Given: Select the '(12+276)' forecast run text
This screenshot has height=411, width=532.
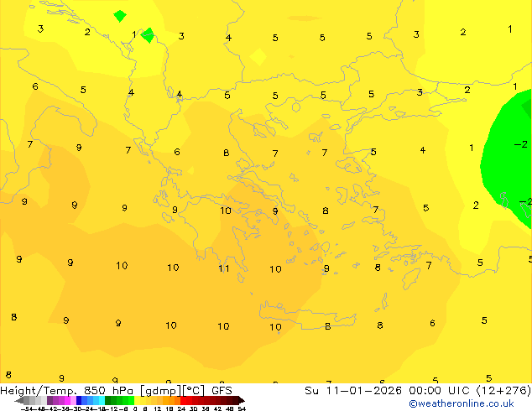Looking at the screenshot, I should [503, 390].
